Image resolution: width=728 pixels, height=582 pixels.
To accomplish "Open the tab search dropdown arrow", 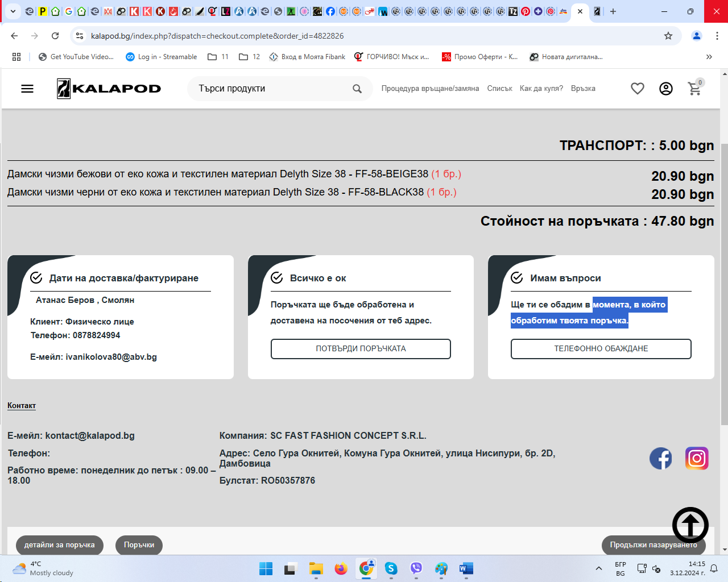I will click(13, 11).
